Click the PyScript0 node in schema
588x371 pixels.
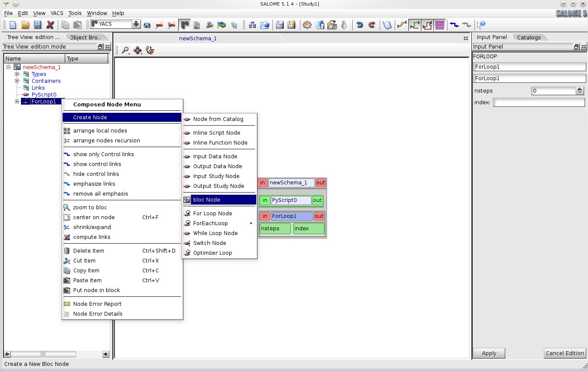[x=291, y=200]
